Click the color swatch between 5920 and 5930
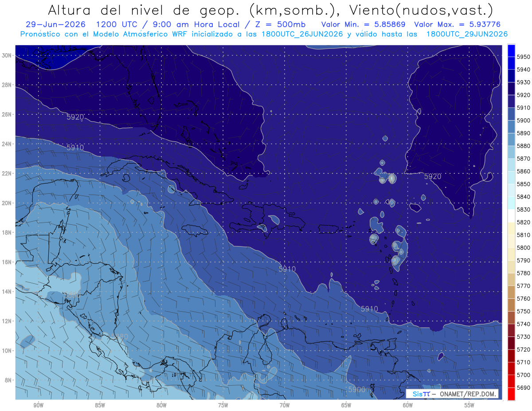532x411 pixels. tap(511, 89)
